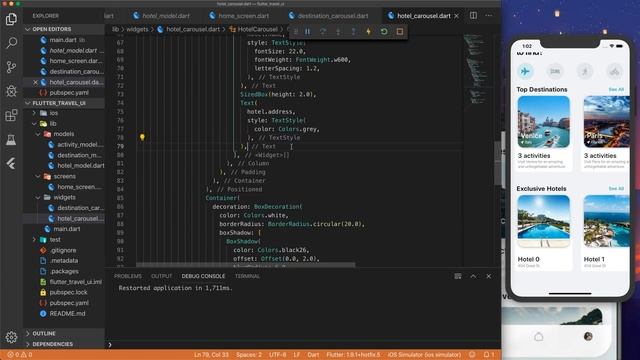Open the editor More Actions ellipsis

coord(489,16)
